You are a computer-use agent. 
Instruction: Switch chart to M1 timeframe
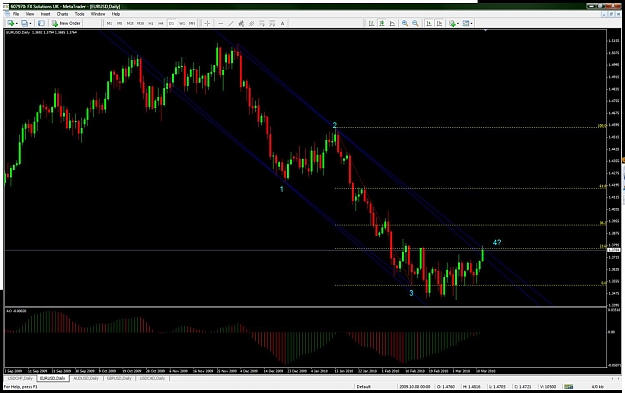click(109, 24)
